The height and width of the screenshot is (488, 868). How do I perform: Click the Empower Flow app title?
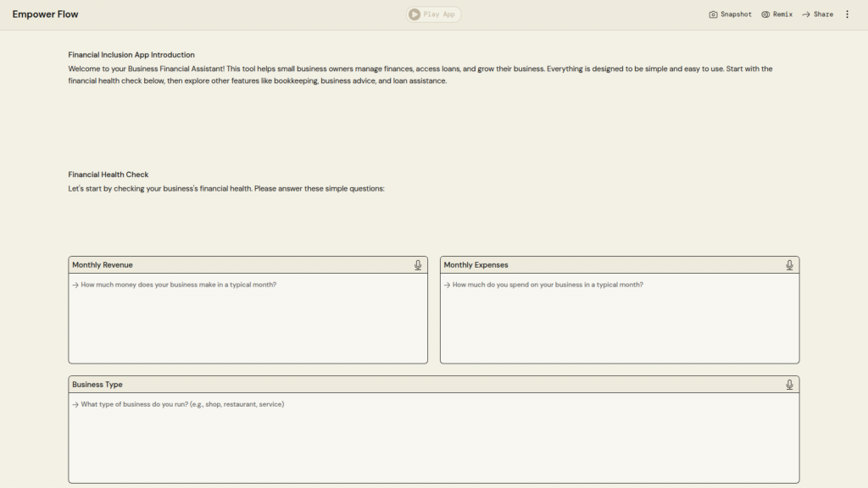[45, 14]
